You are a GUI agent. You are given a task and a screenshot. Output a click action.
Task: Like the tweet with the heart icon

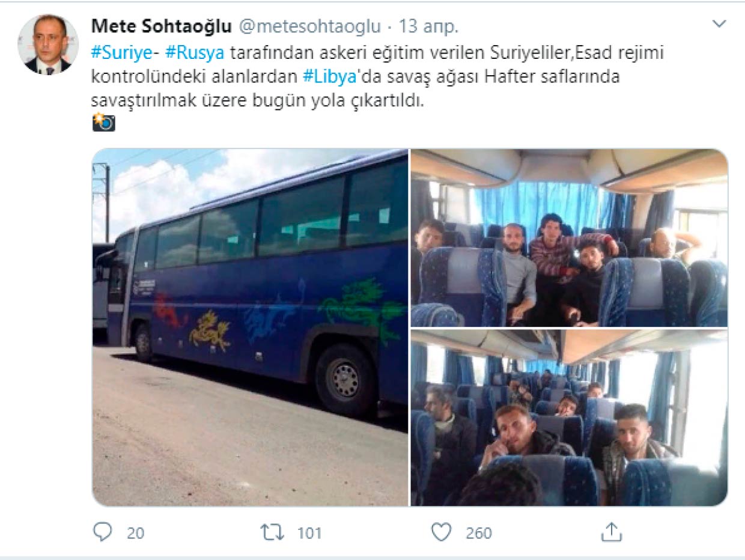pos(442,532)
